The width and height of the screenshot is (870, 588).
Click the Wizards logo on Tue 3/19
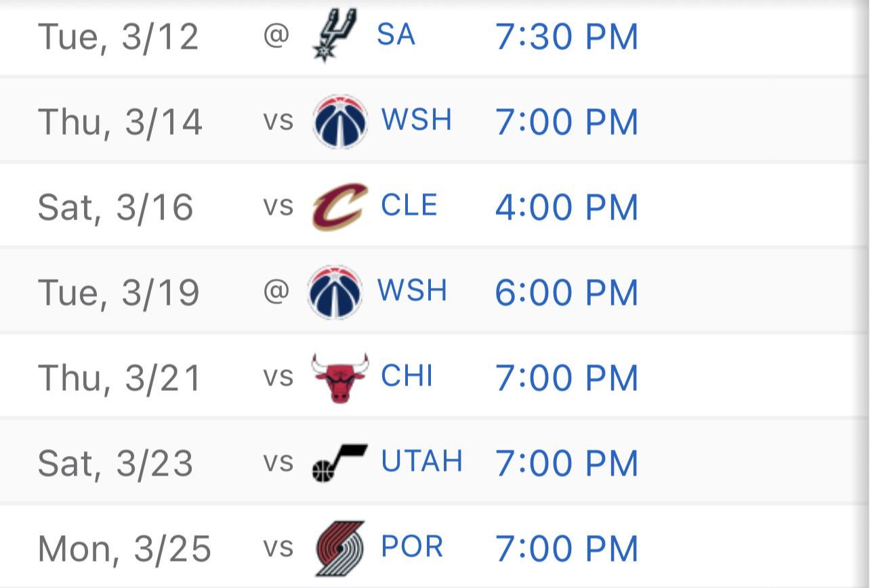tap(335, 292)
